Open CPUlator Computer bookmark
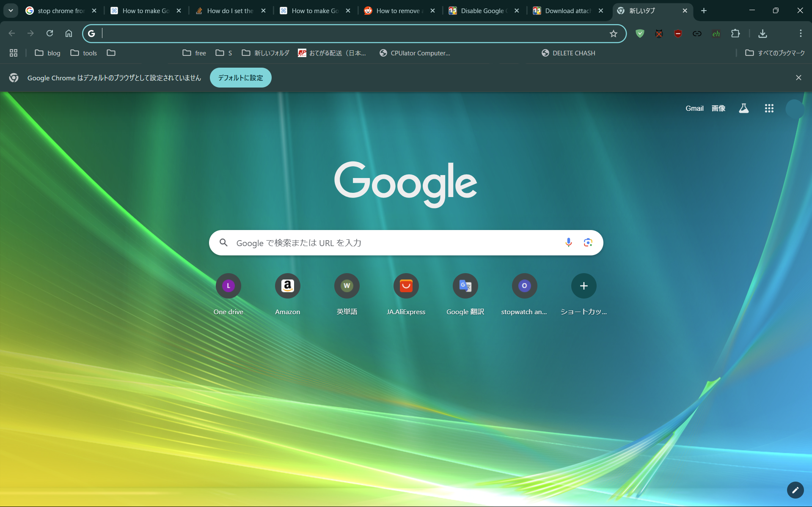This screenshot has height=507, width=812. [x=415, y=53]
